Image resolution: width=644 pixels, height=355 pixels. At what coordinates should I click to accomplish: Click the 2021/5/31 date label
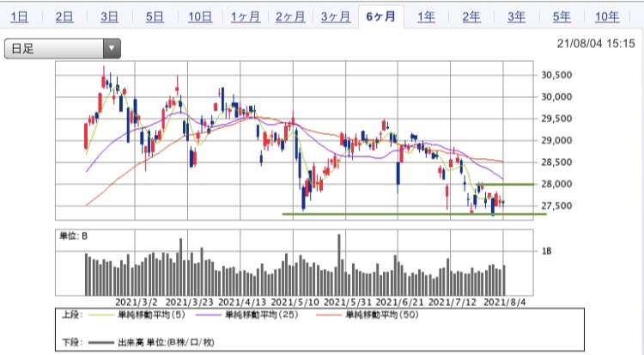click(x=348, y=302)
